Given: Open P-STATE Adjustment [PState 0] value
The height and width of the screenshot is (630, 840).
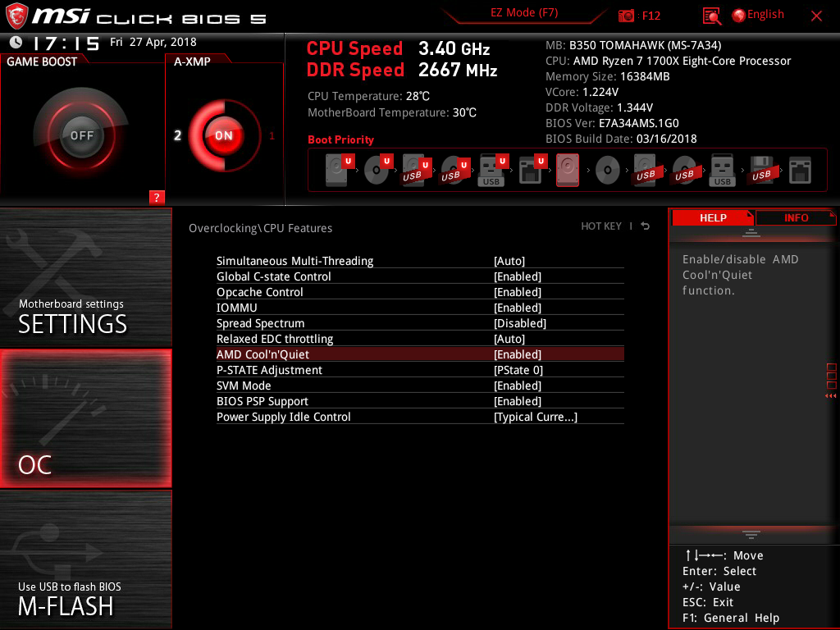Looking at the screenshot, I should [518, 370].
